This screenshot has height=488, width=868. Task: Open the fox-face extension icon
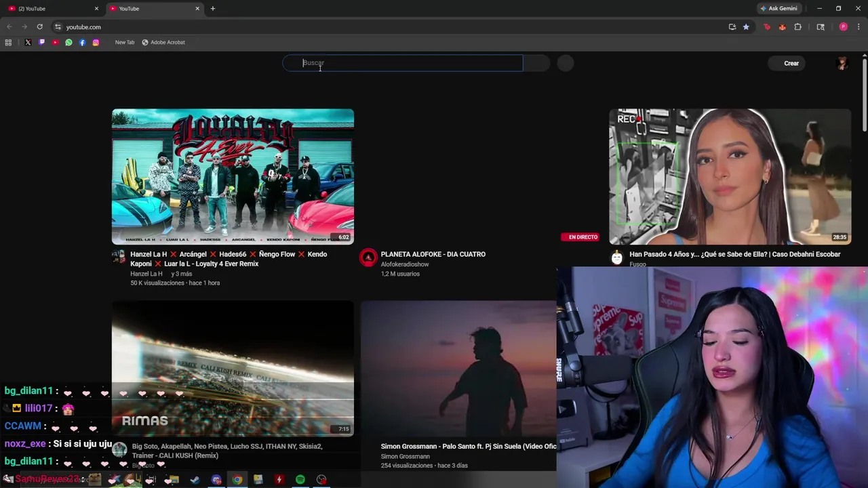coord(782,27)
